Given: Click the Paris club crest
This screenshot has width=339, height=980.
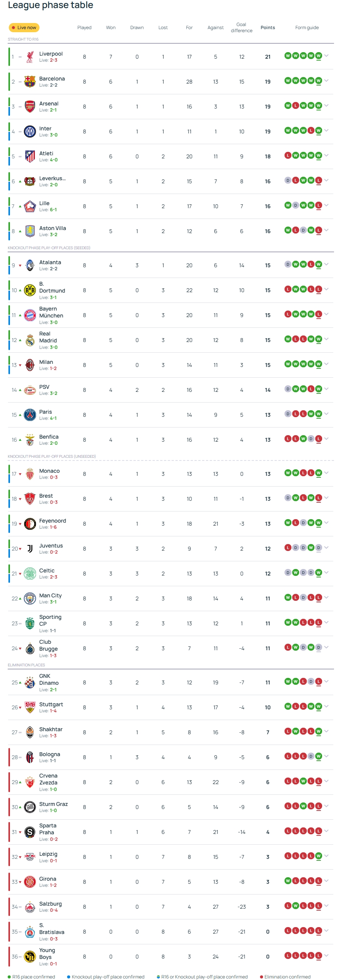Looking at the screenshot, I should click(30, 415).
